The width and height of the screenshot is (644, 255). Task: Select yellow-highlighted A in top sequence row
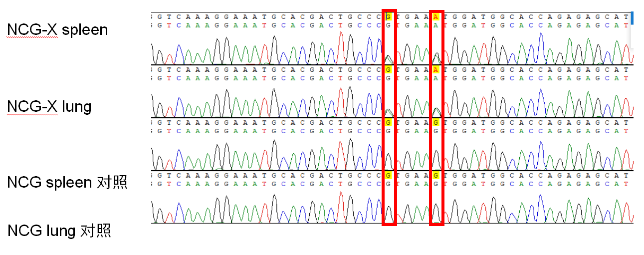[x=436, y=16]
